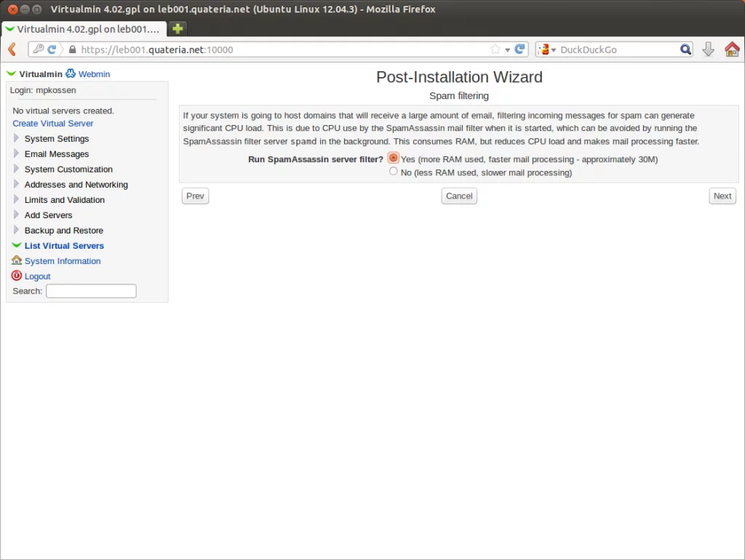Click the reload icon beside the address bar's left key icon

point(52,49)
